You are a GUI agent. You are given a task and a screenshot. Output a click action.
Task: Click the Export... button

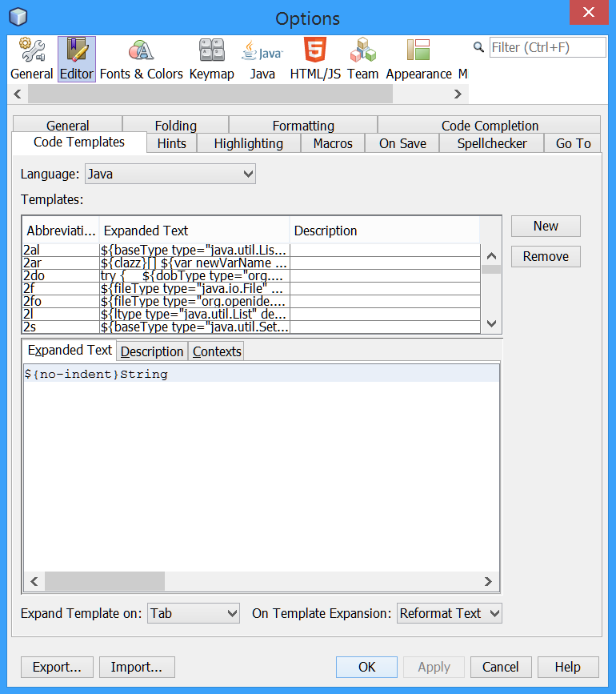click(x=57, y=667)
